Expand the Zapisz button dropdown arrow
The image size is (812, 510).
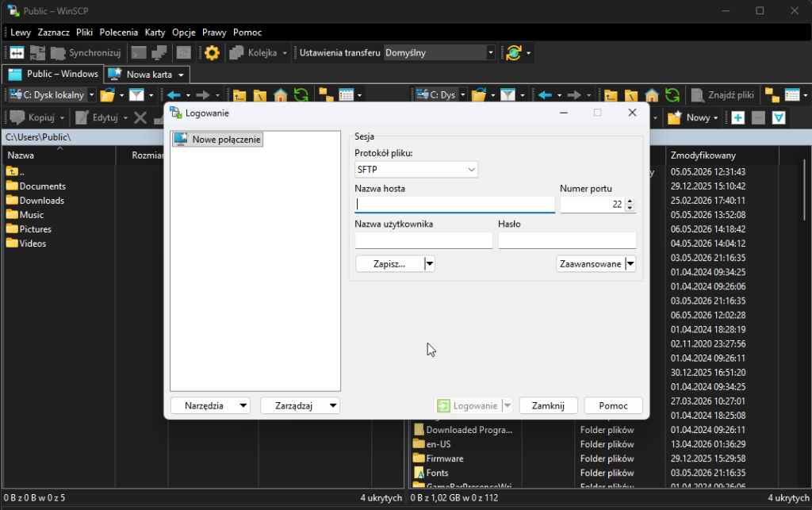(x=429, y=264)
